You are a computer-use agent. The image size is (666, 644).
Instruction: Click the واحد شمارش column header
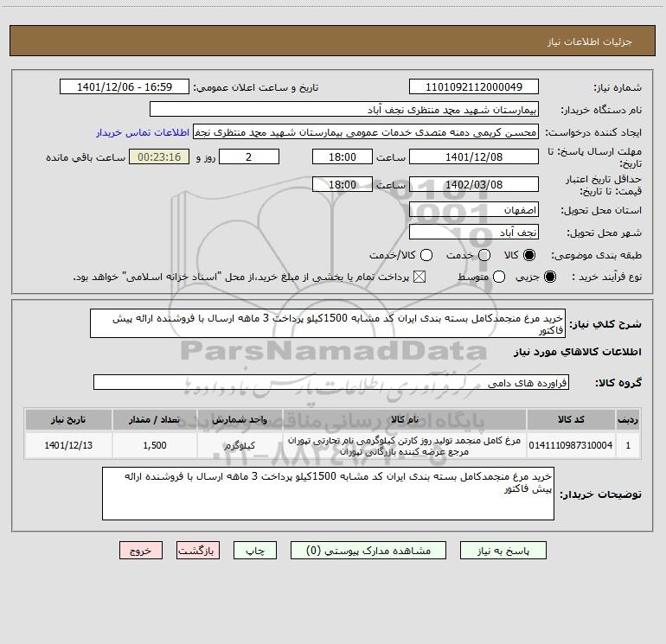[x=240, y=419]
